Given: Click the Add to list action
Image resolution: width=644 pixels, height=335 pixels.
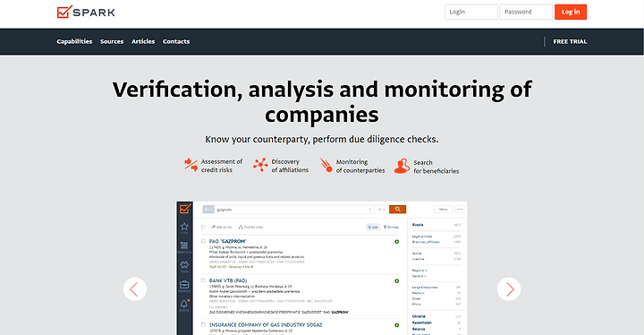Looking at the screenshot, I should [x=222, y=228].
